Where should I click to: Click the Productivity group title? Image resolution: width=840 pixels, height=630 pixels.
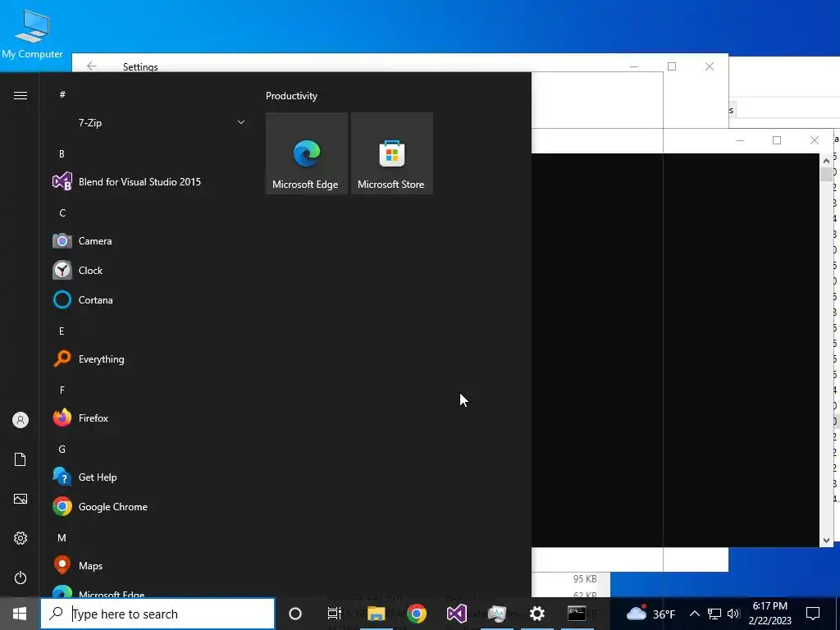point(291,96)
